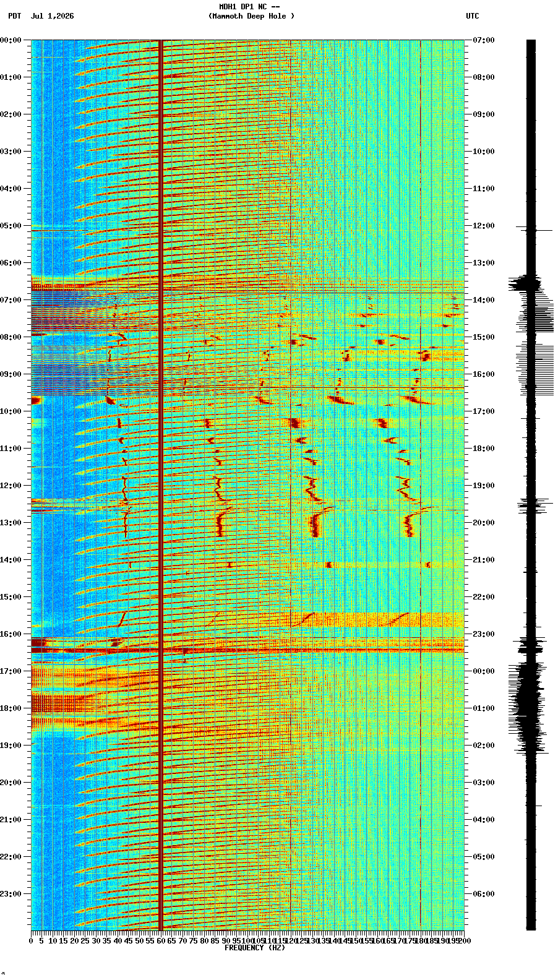Select the 01:00 tick label on PDT axis
This screenshot has height=980, width=558.
pos(11,77)
